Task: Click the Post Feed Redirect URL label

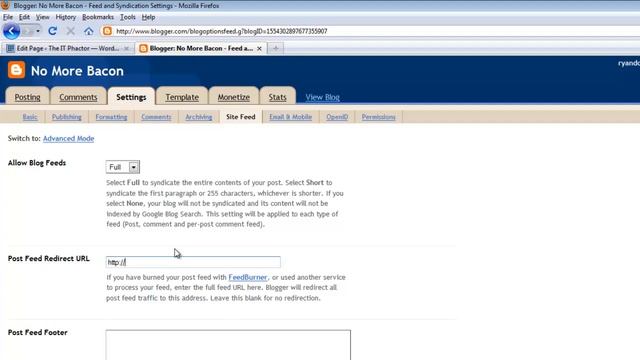Action: click(x=49, y=258)
